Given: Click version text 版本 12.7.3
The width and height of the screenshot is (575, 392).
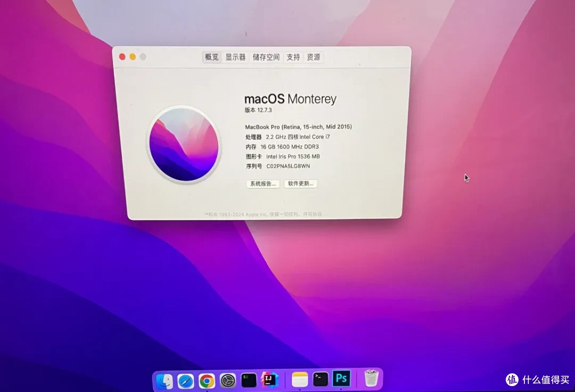Looking at the screenshot, I should [x=258, y=110].
